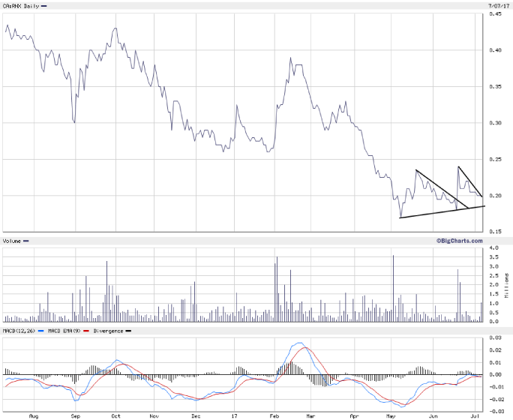Click the CA:RHX Daily chart title

tap(20, 6)
